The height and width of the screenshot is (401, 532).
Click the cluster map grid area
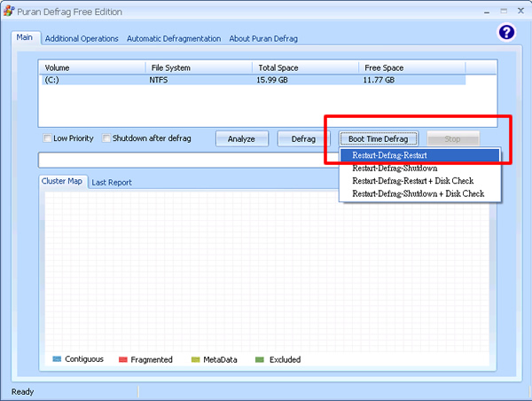click(x=267, y=271)
